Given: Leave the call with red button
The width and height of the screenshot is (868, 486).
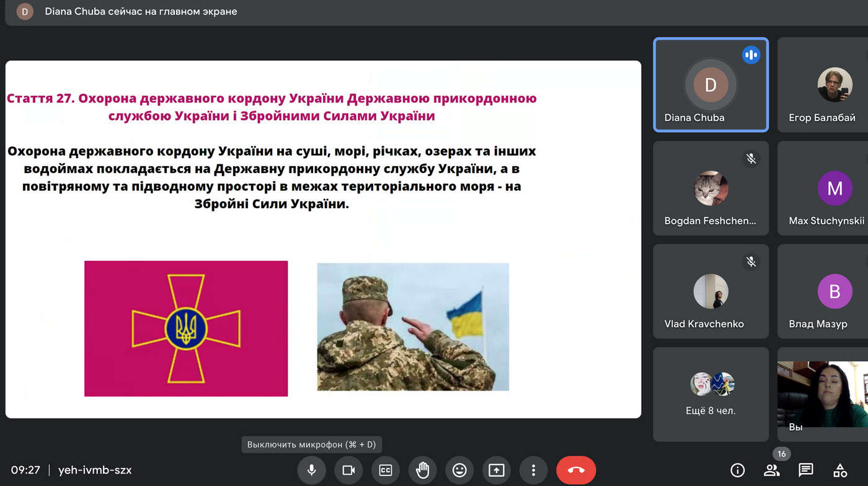Looking at the screenshot, I should pos(576,471).
